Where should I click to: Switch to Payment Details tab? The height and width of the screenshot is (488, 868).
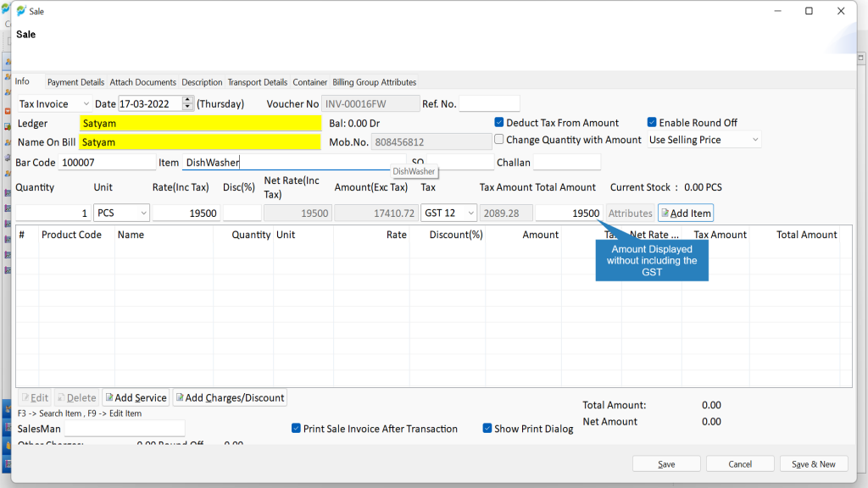[75, 82]
